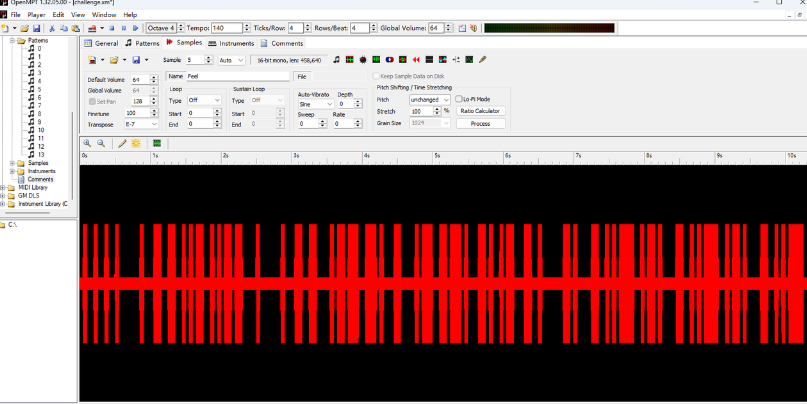Image resolution: width=807 pixels, height=404 pixels.
Task: Click the save sample floppy icon
Action: pyautogui.click(x=136, y=60)
